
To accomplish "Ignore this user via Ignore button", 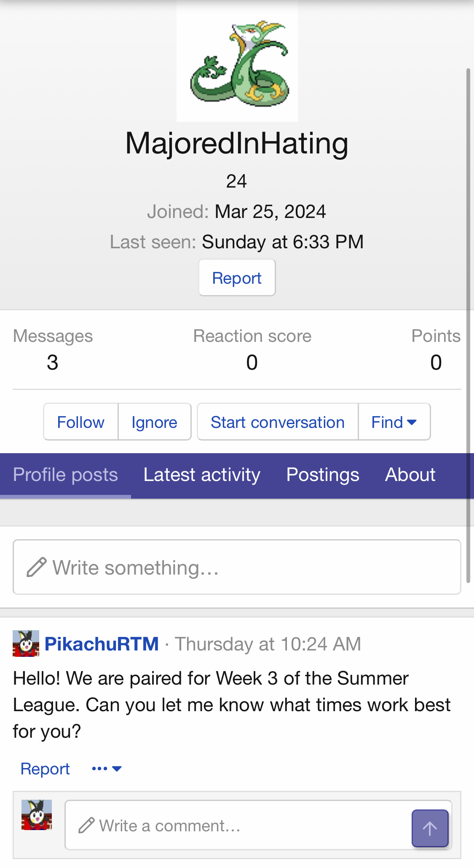I will (x=154, y=422).
